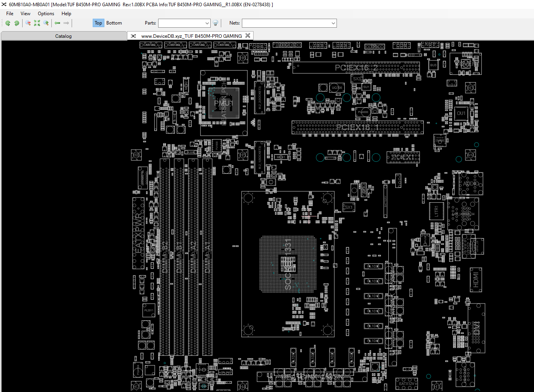Select the EATXPWR power connector
The width and height of the screenshot is (534, 392).
coord(139,233)
